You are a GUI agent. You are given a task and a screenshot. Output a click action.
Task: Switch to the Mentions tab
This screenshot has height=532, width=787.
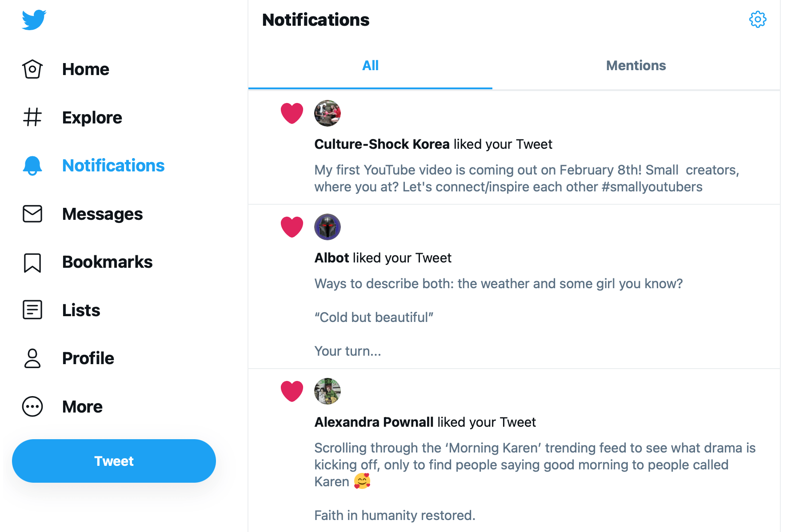coord(636,66)
